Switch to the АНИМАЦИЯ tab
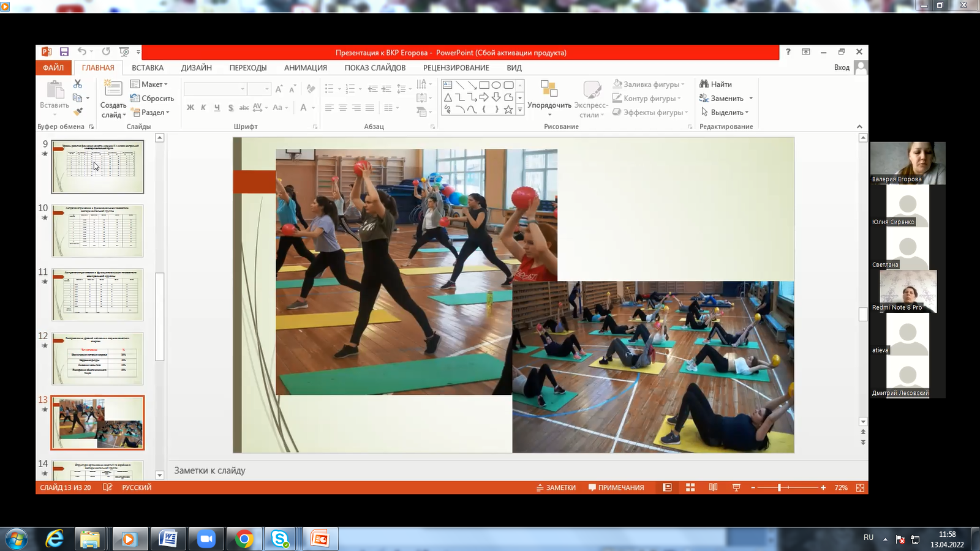 pyautogui.click(x=306, y=67)
